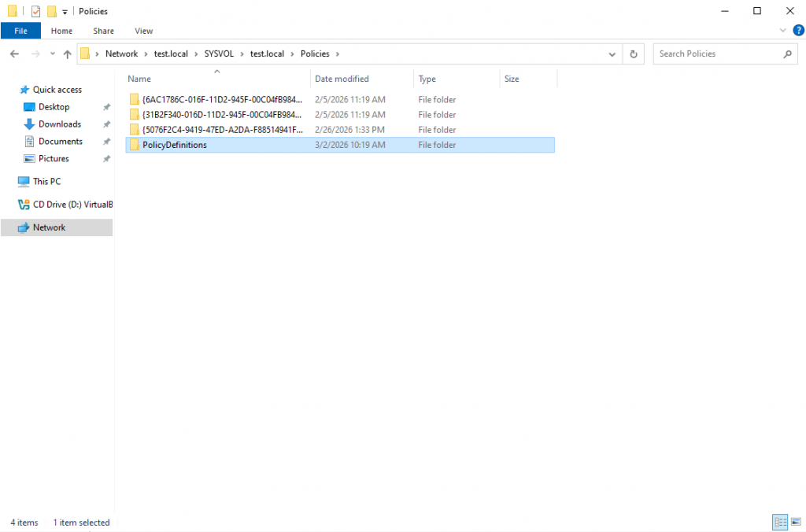The height and width of the screenshot is (532, 806).
Task: Switch to the View ribbon tab
Action: tap(143, 31)
